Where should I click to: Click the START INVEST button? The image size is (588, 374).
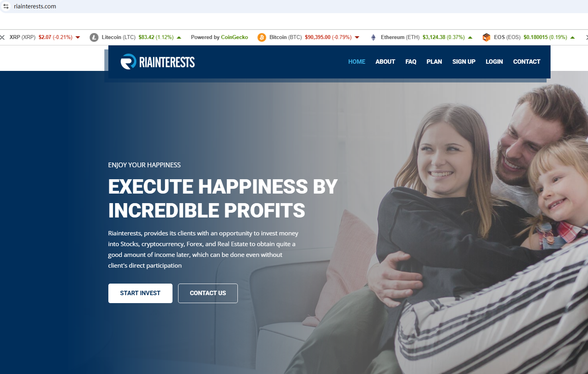[140, 293]
